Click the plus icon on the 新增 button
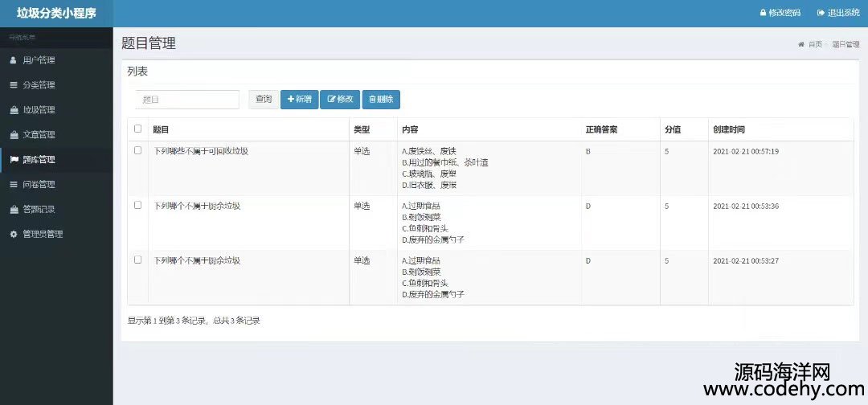The width and height of the screenshot is (868, 405). click(x=291, y=99)
